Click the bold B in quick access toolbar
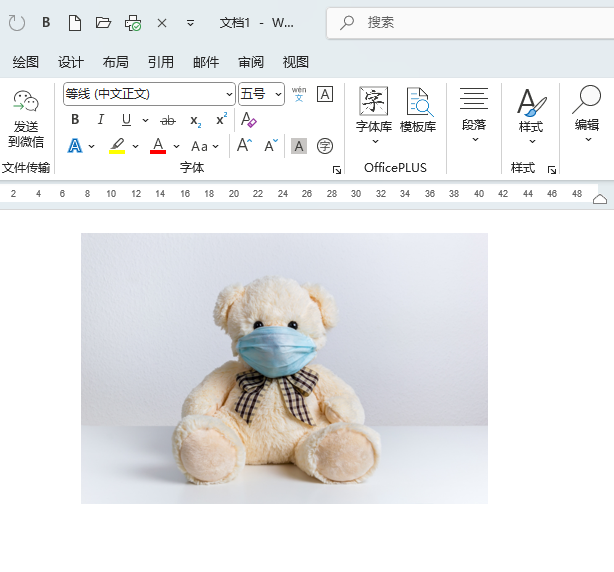 (46, 23)
